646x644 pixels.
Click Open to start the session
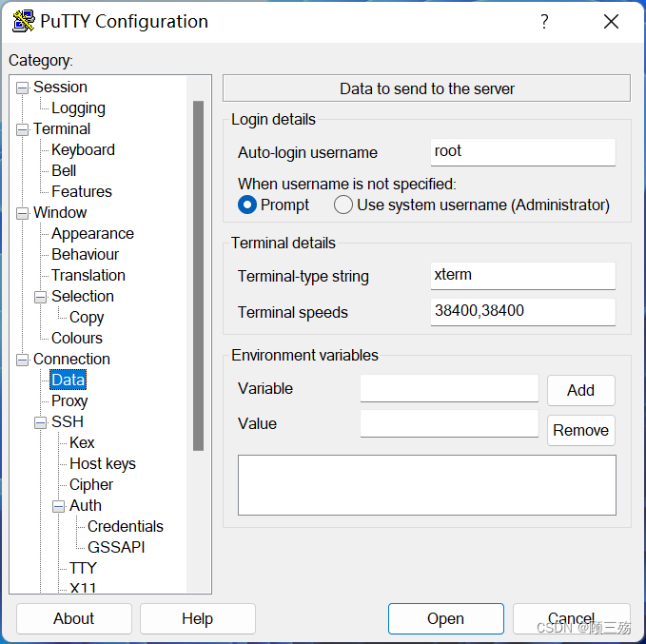446,619
